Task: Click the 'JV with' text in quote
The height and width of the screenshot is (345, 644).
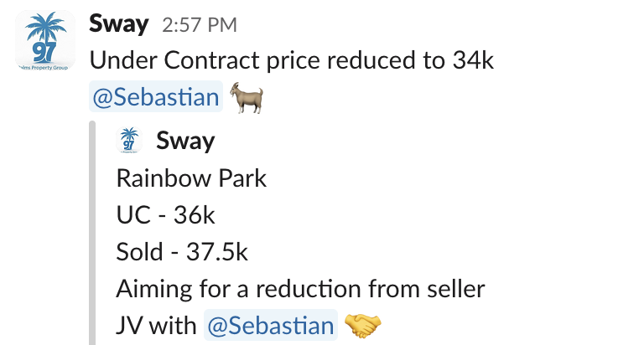Action: [157, 326]
